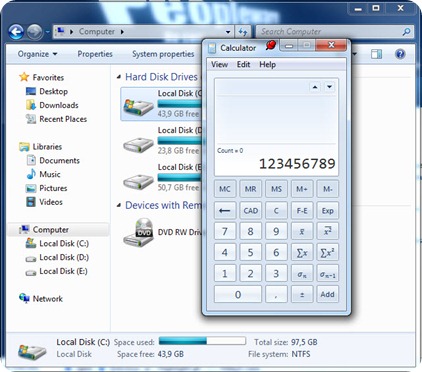Toggle F-E notation button
The image size is (422, 372).
tap(302, 210)
